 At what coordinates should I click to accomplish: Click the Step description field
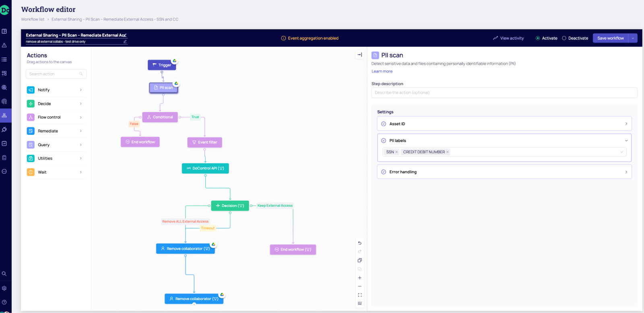click(x=504, y=93)
